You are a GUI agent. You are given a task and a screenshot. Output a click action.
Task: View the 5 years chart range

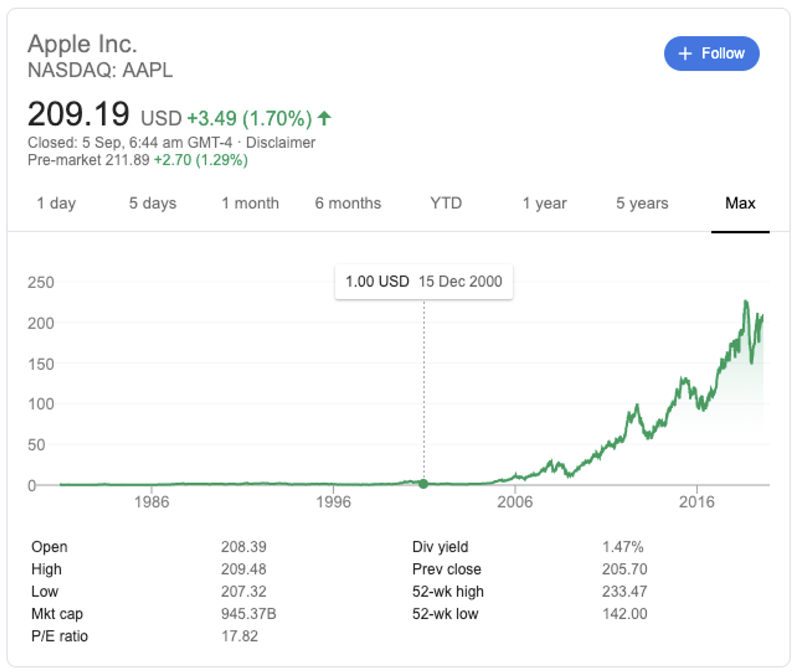pos(642,203)
